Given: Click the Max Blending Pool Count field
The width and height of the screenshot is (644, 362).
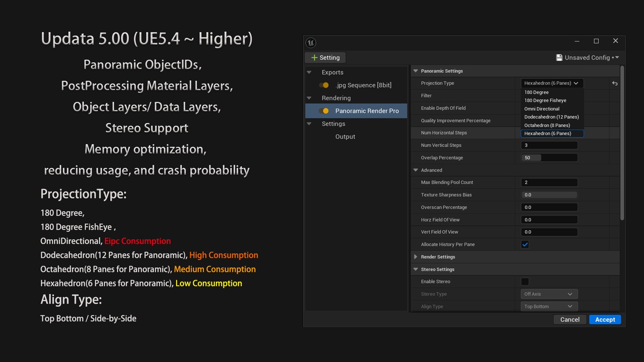Looking at the screenshot, I should (x=549, y=183).
